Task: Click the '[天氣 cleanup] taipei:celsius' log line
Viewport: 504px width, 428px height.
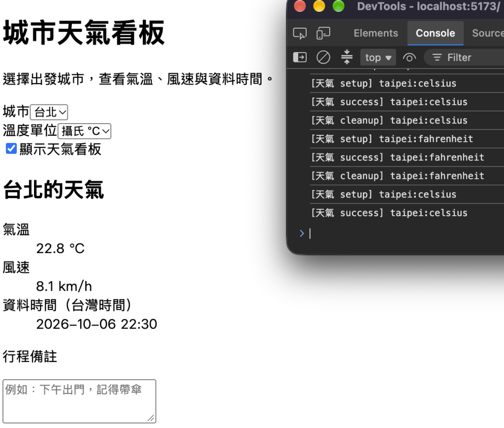Action: click(407, 120)
